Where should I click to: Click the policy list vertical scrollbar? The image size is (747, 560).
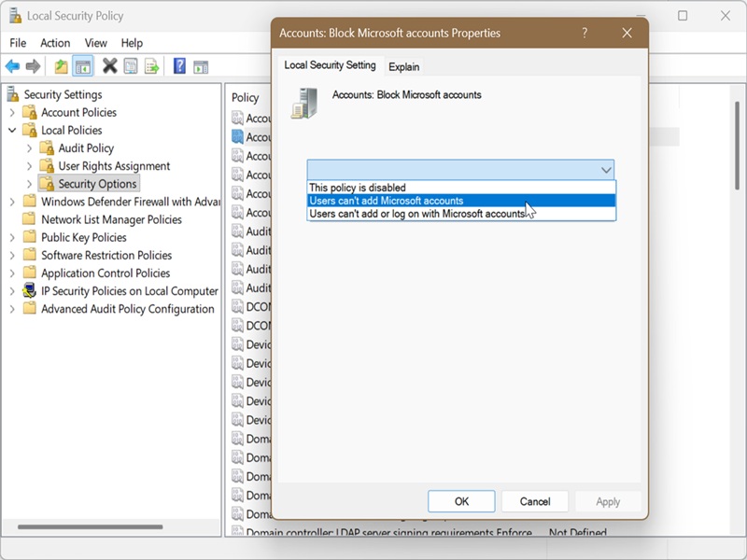[x=737, y=146]
